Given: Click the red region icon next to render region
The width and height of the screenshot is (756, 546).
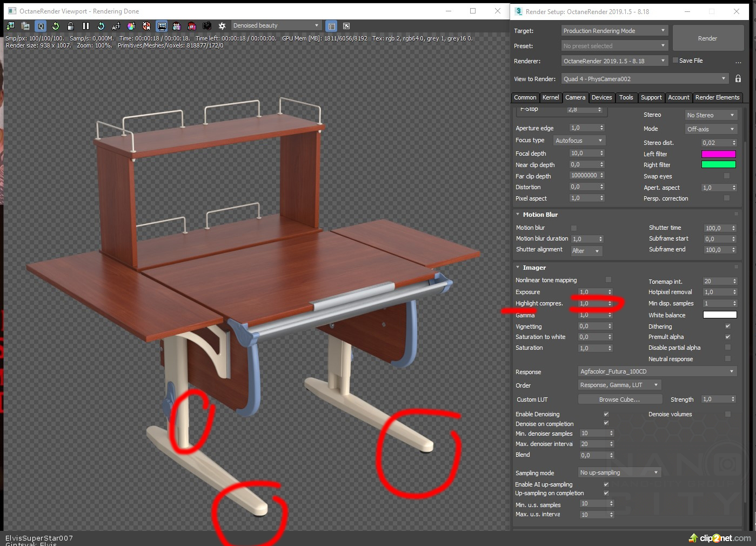Looking at the screenshot, I should pos(192,26).
